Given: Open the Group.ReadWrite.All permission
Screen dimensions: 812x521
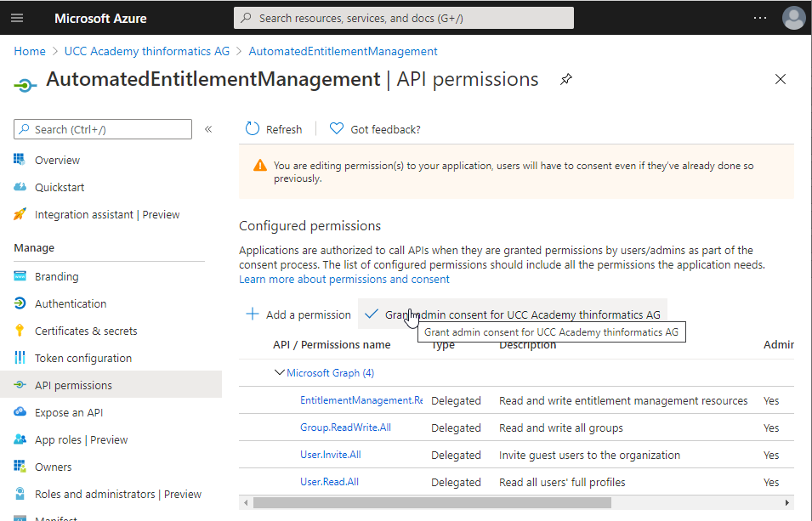Looking at the screenshot, I should coord(345,428).
